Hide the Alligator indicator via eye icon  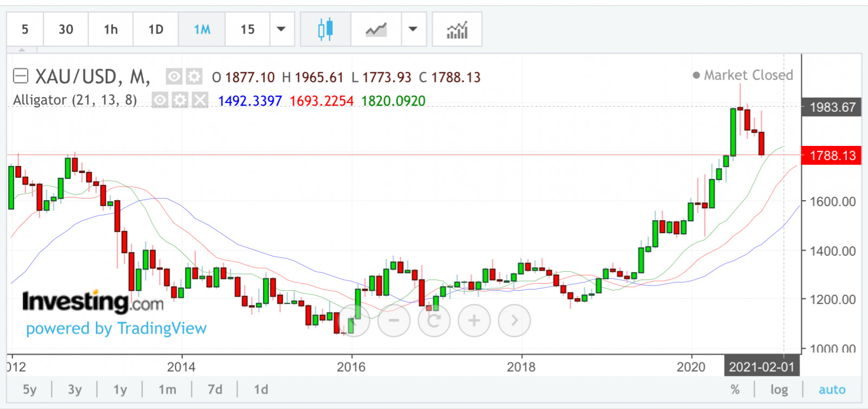click(160, 100)
